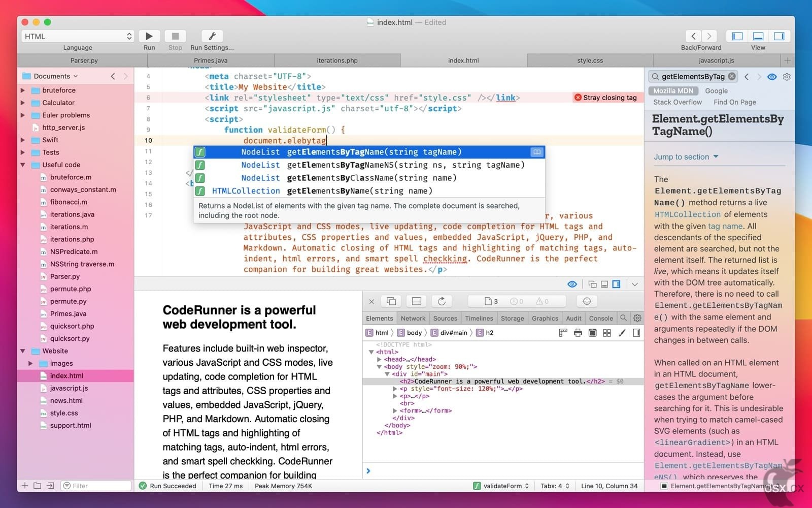812x508 pixels.
Task: Click the Filter field in file sidebar
Action: tap(96, 486)
